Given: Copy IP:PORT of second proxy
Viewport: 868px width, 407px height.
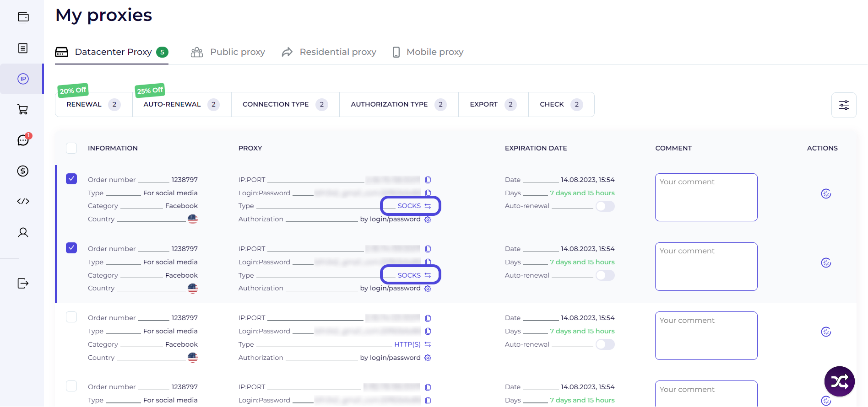Looking at the screenshot, I should [x=428, y=249].
